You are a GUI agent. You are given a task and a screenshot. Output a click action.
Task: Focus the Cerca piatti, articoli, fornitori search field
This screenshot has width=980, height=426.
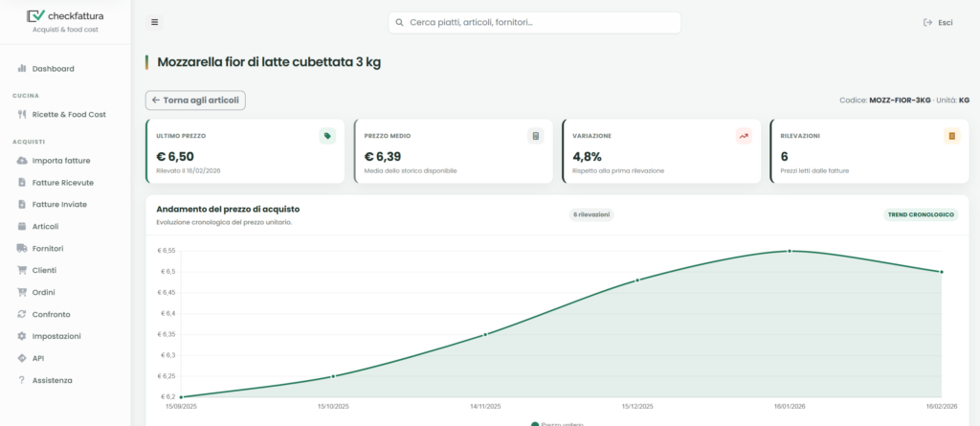(x=534, y=23)
